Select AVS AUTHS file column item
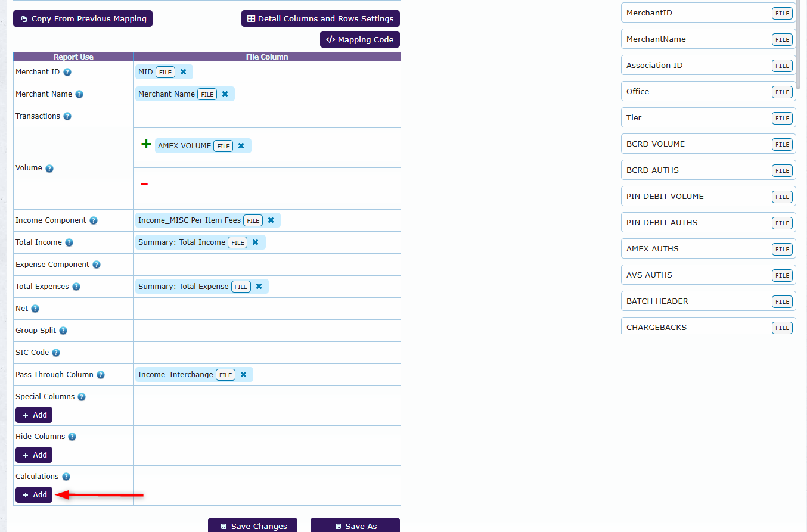Viewport: 807px width, 532px height. click(x=709, y=275)
